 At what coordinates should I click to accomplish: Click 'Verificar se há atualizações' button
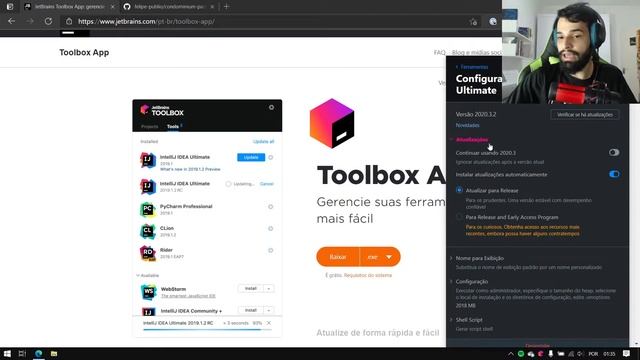585,115
